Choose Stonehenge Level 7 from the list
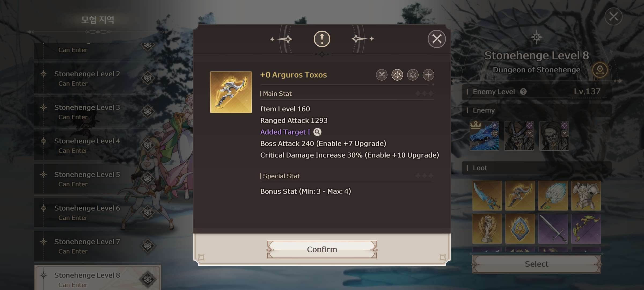The image size is (644, 290). 98,246
